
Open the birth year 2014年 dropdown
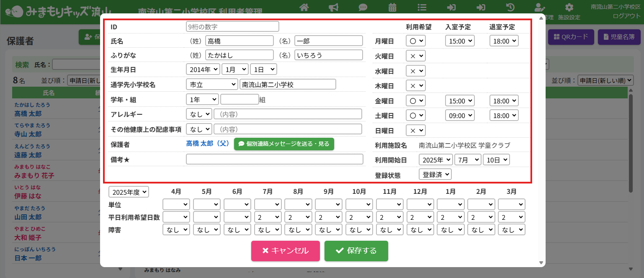point(203,69)
